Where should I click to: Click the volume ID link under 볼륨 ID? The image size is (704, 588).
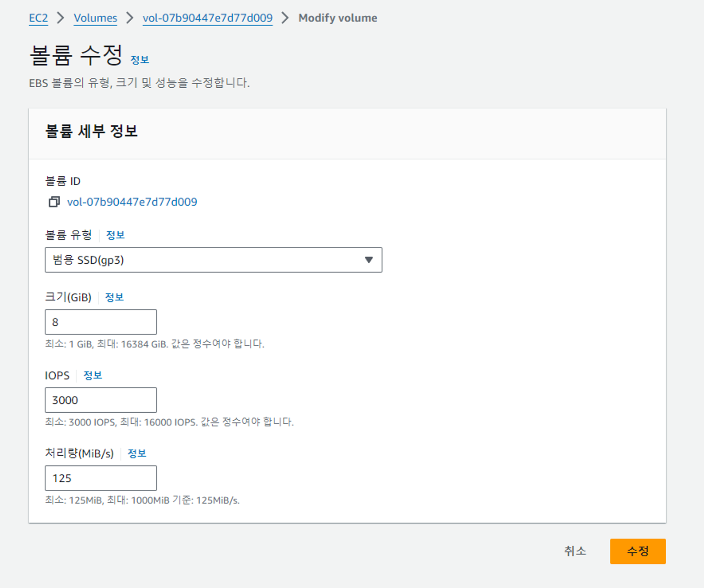[x=132, y=202]
